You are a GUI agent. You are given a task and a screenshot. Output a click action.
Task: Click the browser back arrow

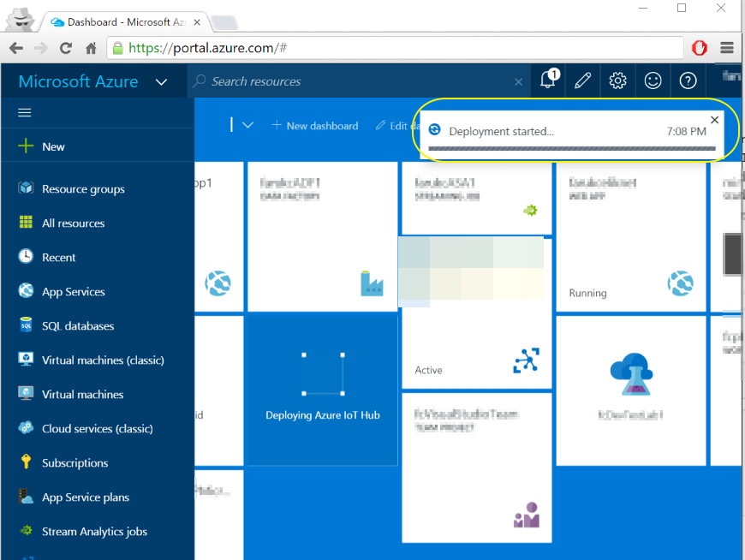(x=16, y=48)
